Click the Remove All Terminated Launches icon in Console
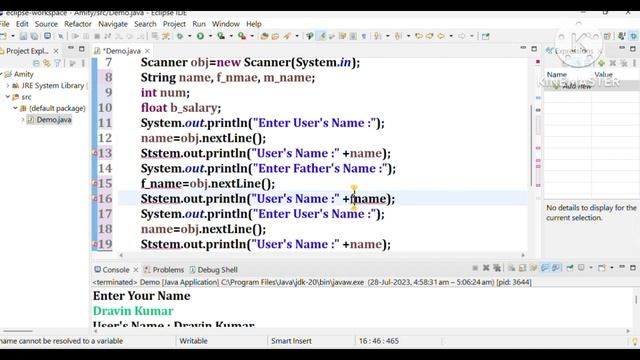 497,268
